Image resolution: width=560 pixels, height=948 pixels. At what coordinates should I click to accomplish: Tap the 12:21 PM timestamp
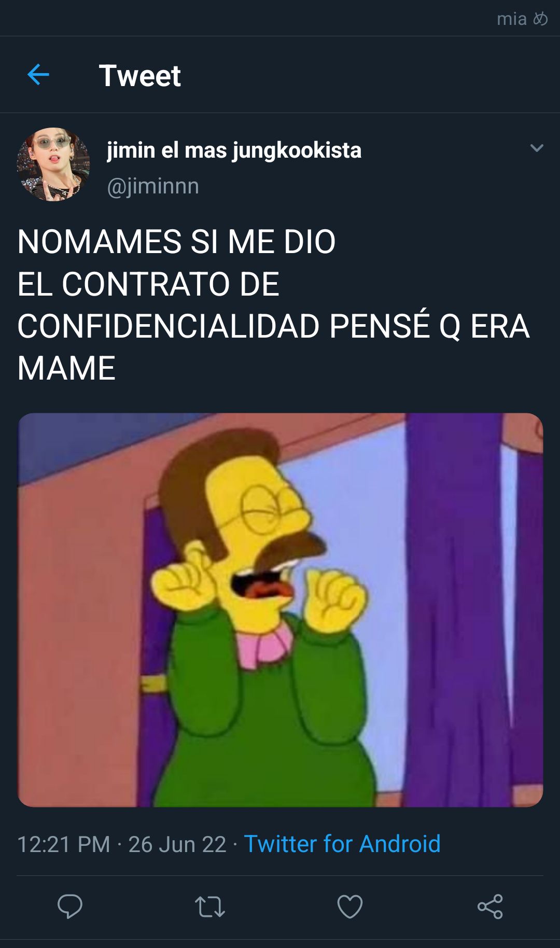pyautogui.click(x=64, y=844)
